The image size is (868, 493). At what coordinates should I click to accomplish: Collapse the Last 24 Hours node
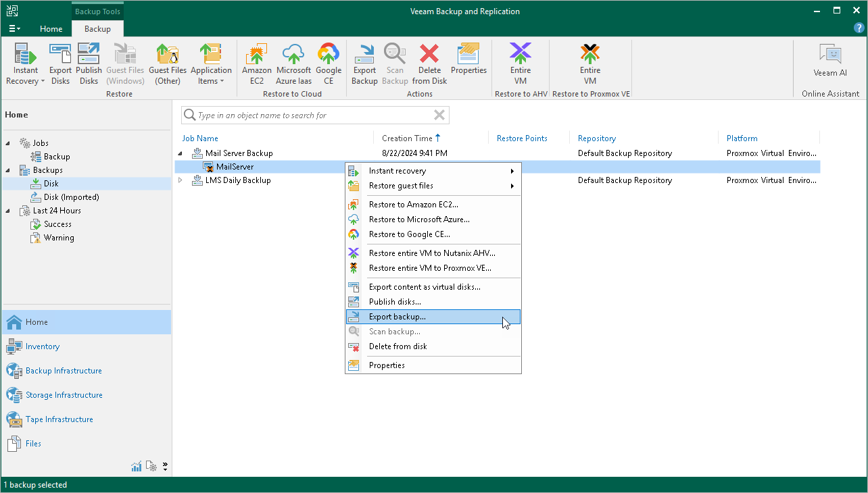pyautogui.click(x=9, y=211)
